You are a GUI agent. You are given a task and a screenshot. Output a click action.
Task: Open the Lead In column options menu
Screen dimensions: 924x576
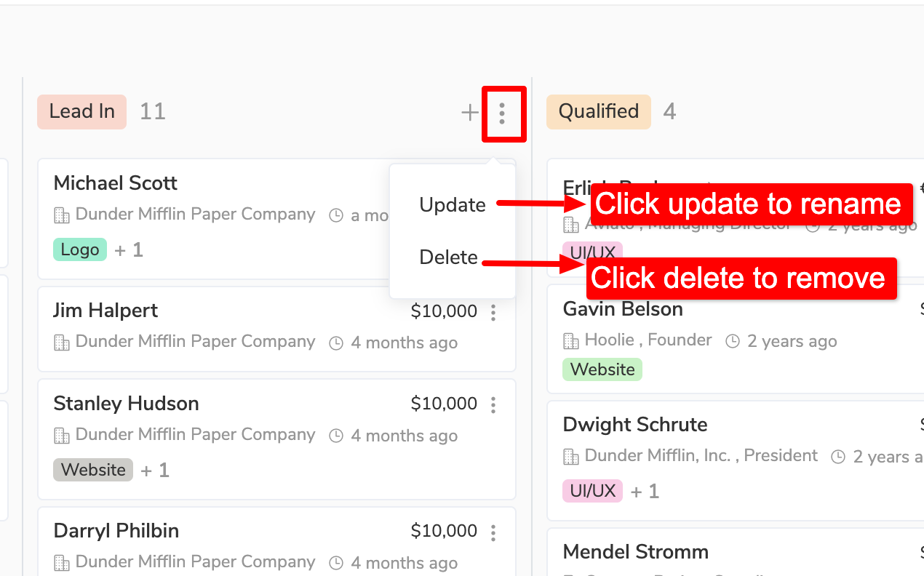point(502,113)
